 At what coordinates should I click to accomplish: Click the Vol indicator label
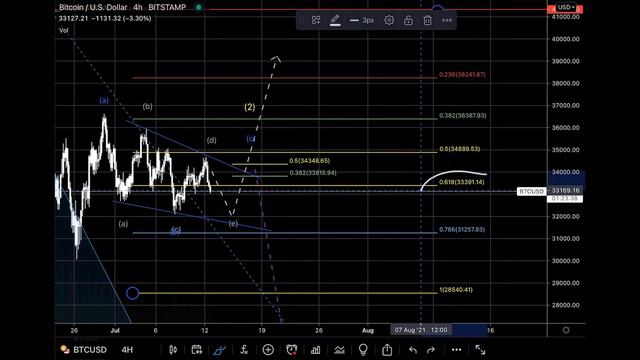pos(64,30)
